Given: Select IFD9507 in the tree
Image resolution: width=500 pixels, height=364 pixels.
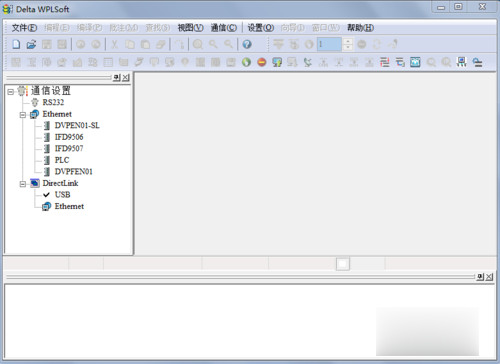Looking at the screenshot, I should tap(69, 148).
